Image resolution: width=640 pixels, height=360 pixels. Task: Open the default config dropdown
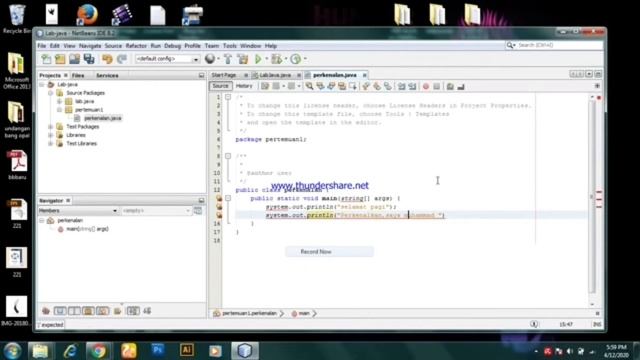(167, 59)
